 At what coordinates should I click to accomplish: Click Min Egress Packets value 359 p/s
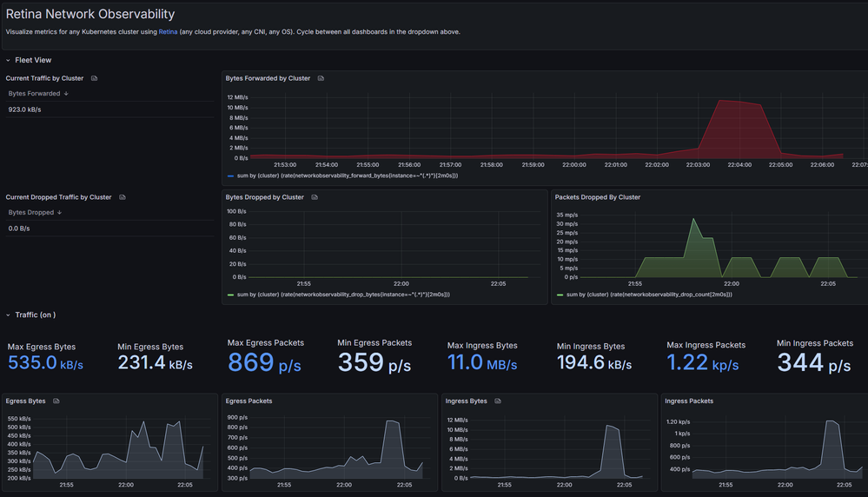coord(374,363)
